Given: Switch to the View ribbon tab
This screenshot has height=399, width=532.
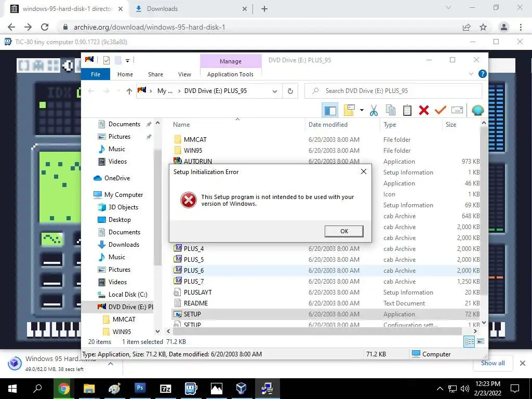Looking at the screenshot, I should [x=184, y=74].
